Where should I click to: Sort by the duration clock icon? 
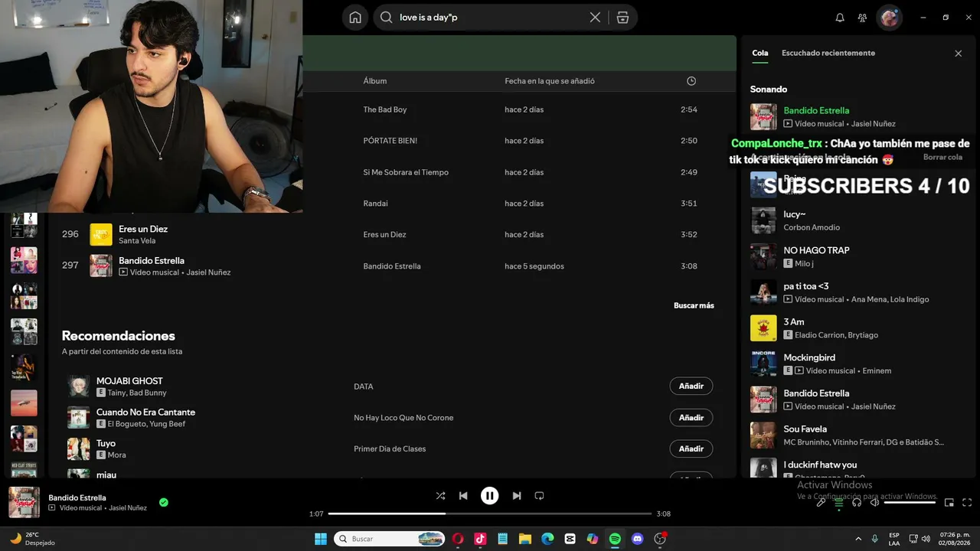click(691, 81)
